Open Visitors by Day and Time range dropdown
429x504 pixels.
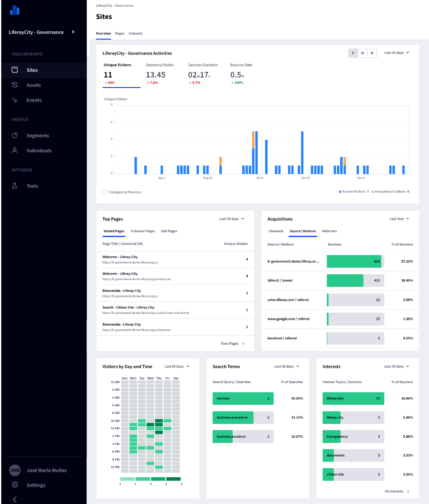point(176,366)
